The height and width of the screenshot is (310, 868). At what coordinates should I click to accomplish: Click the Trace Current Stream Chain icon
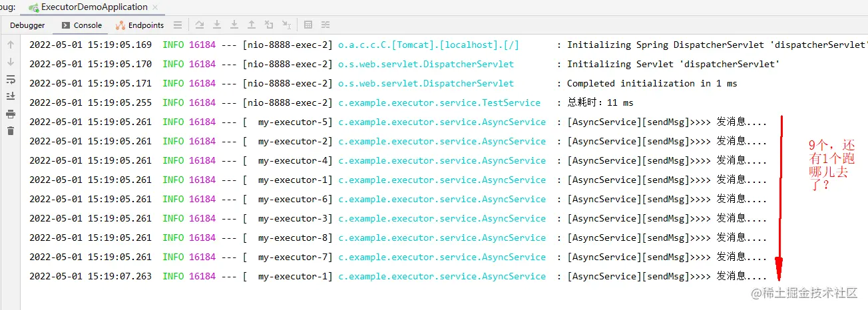click(x=325, y=25)
